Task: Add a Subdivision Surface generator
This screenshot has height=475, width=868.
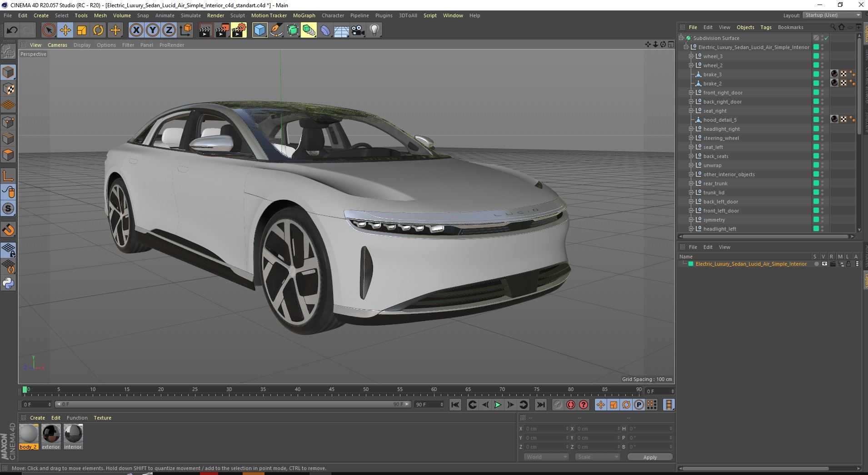Action: 293,30
